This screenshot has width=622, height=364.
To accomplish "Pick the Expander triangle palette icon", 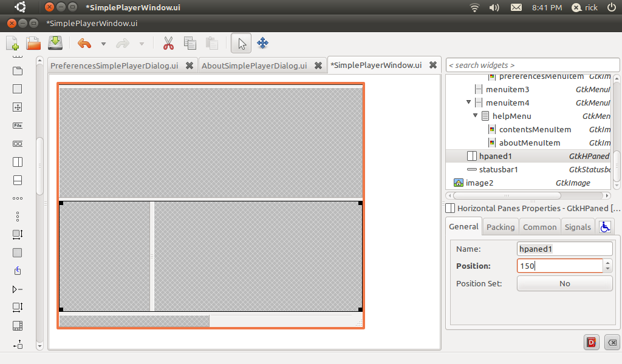I will coord(18,289).
